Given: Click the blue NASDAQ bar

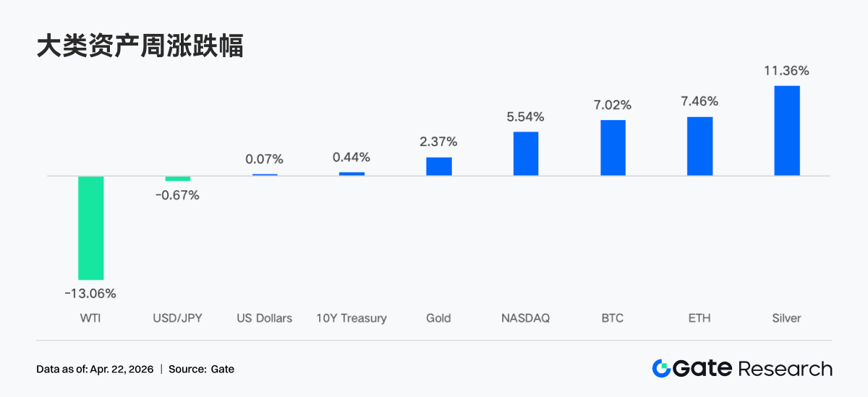Looking at the screenshot, I should click(x=526, y=153).
